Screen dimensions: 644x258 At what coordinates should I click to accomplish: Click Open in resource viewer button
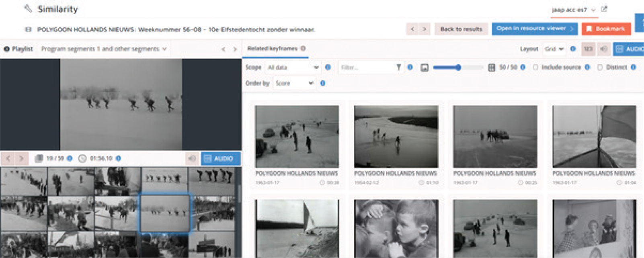coord(535,29)
